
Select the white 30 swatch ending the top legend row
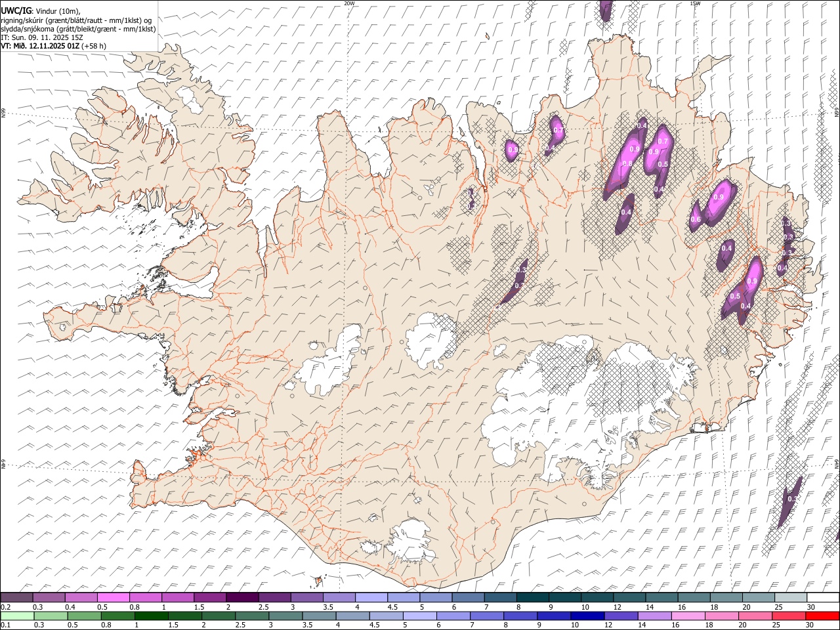tap(823, 598)
